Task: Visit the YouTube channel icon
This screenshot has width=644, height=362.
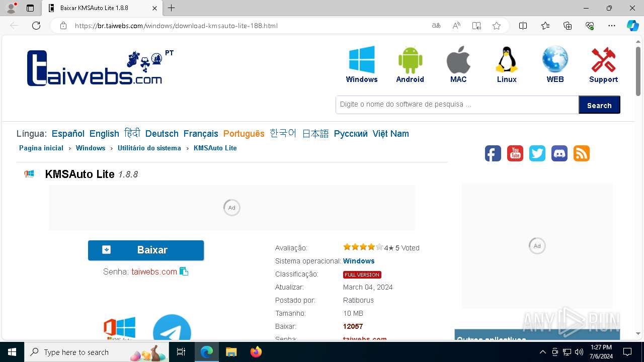Action: (x=515, y=153)
